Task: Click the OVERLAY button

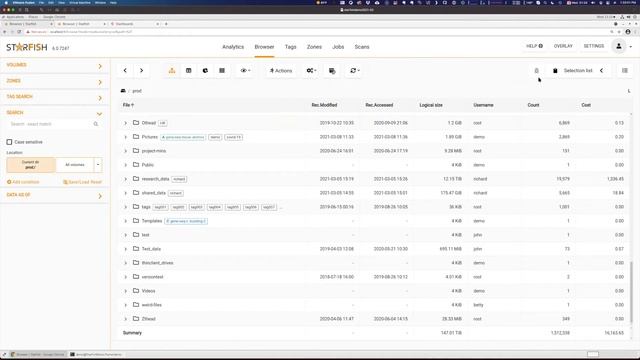Action: click(563, 46)
